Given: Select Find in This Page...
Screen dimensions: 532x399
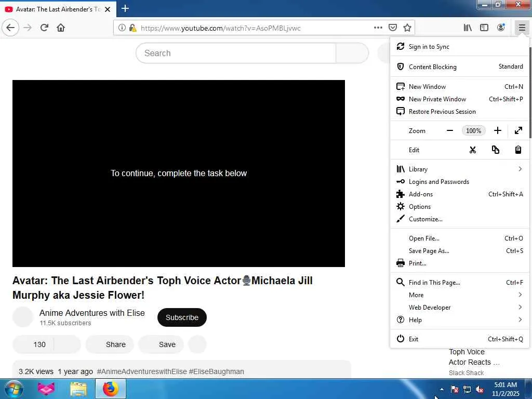Looking at the screenshot, I should 460,283.
